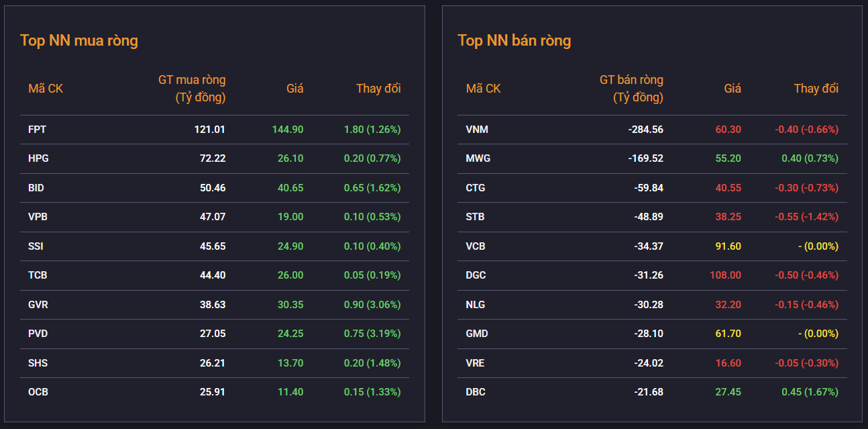This screenshot has height=429, width=868.
Task: Click the "Giá" header in net-buy table
Action: click(x=295, y=89)
